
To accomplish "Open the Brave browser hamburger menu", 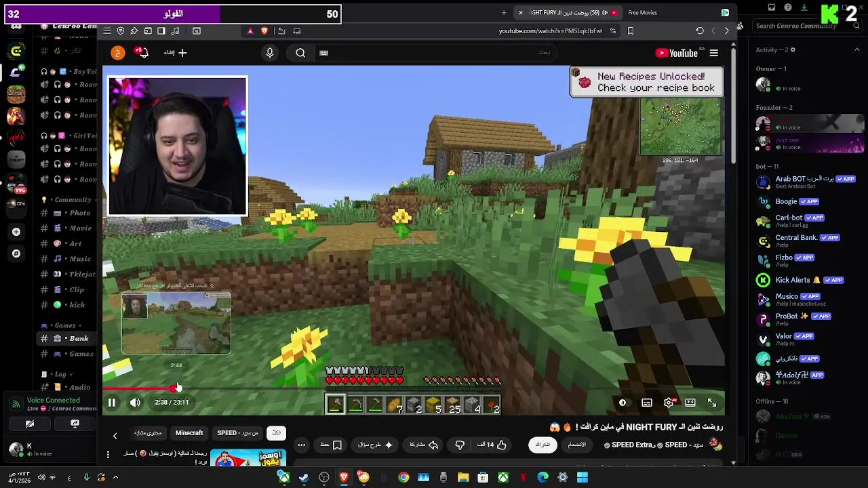I will (x=107, y=30).
